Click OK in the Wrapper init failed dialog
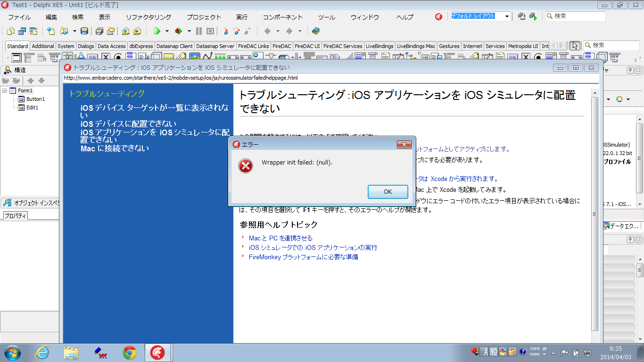The width and height of the screenshot is (644, 362). tap(388, 191)
